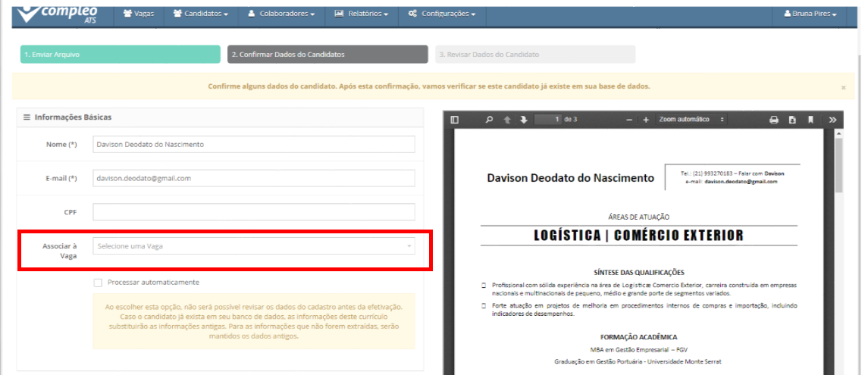This screenshot has height=375, width=868.
Task: Expand the Candidatos menu
Action: pyautogui.click(x=201, y=14)
